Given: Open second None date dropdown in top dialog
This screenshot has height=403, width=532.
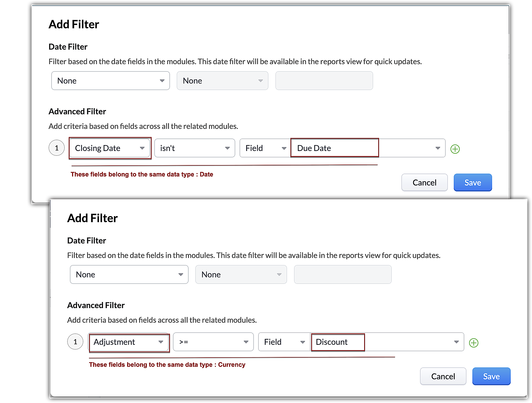Looking at the screenshot, I should pyautogui.click(x=222, y=81).
